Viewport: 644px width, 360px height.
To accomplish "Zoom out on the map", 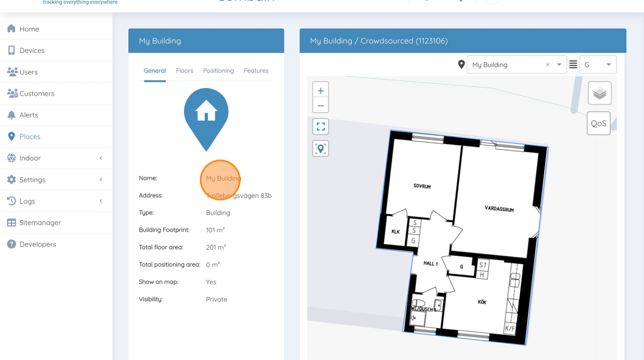I will click(321, 106).
